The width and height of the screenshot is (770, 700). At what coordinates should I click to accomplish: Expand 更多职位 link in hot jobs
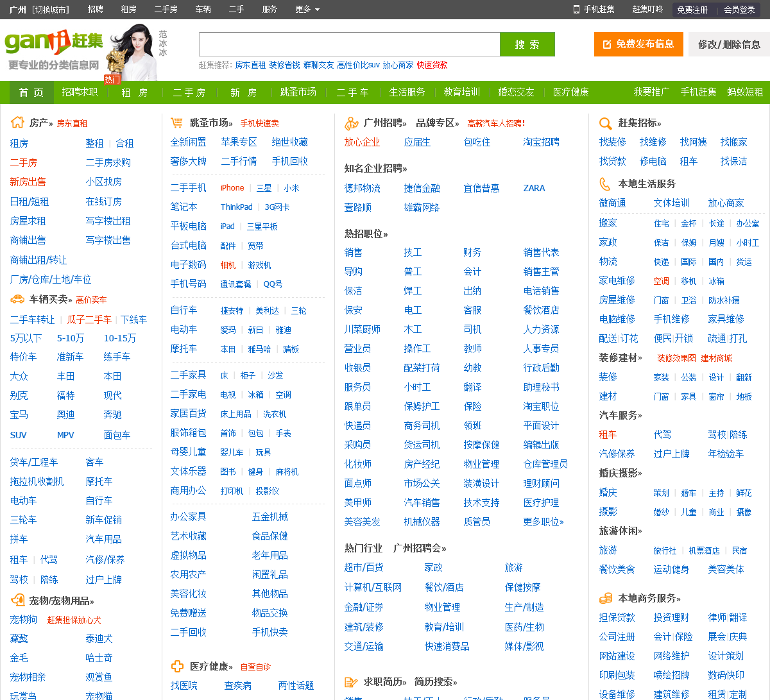point(543,522)
